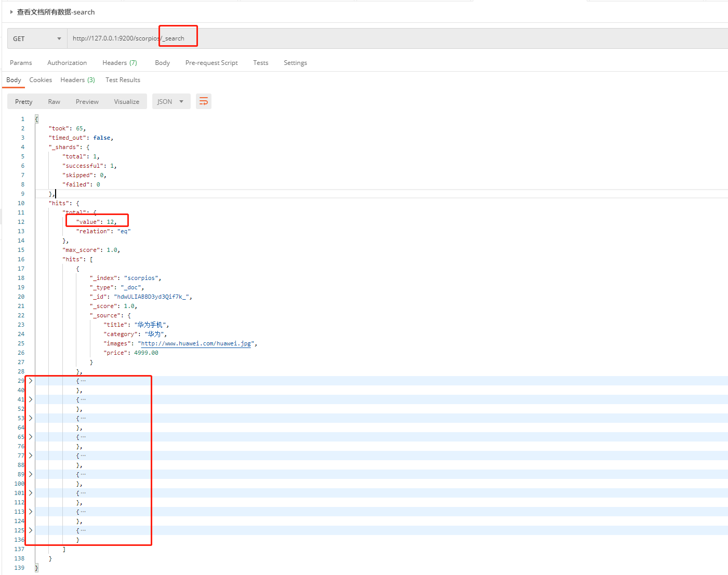Switch to the Authorization tab
This screenshot has height=575, width=728.
pos(67,63)
